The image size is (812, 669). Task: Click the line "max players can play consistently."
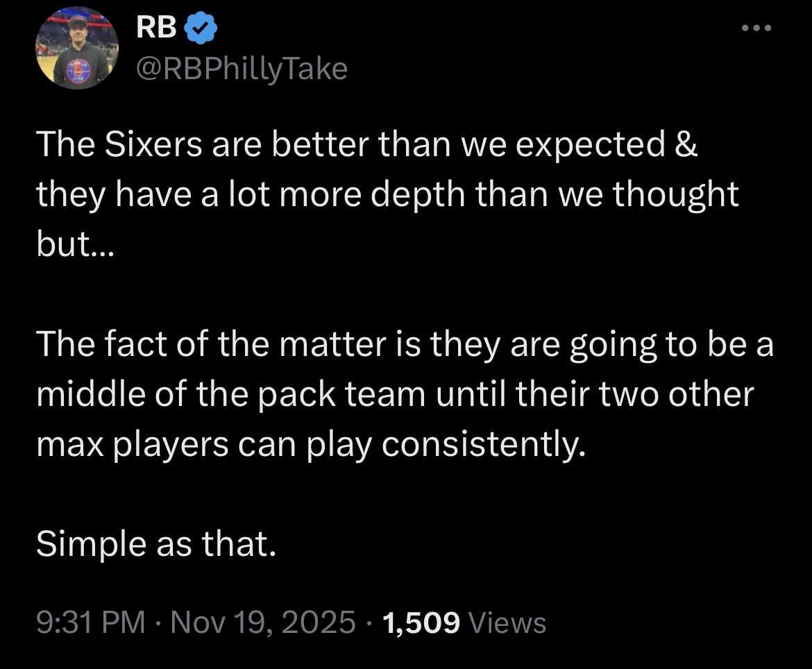(307, 444)
